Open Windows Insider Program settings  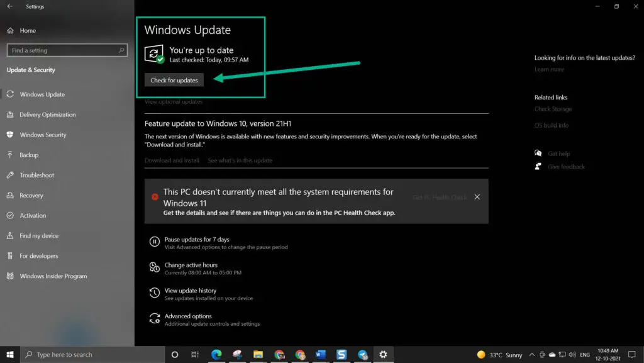(53, 276)
